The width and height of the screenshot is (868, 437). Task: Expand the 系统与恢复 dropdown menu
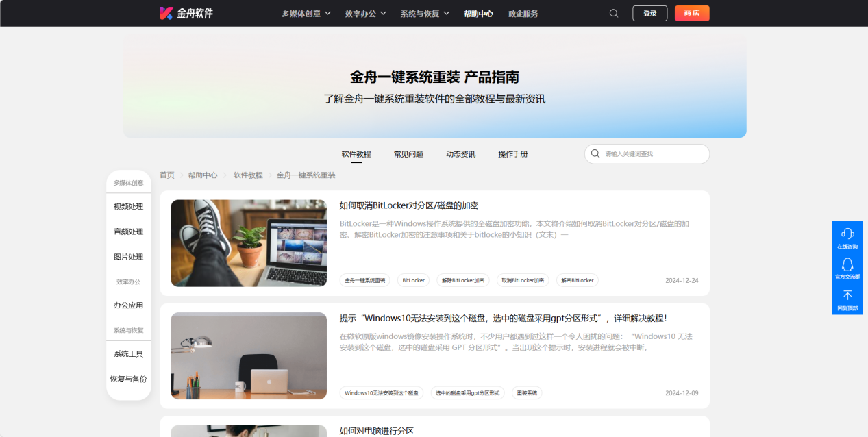[x=425, y=13]
